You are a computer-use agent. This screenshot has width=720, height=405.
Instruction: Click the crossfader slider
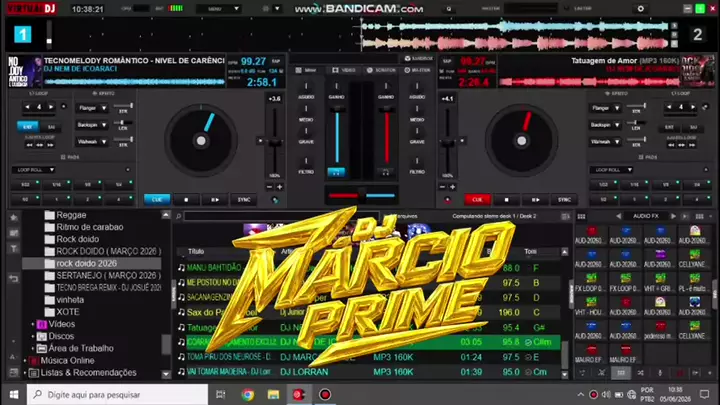(362, 196)
